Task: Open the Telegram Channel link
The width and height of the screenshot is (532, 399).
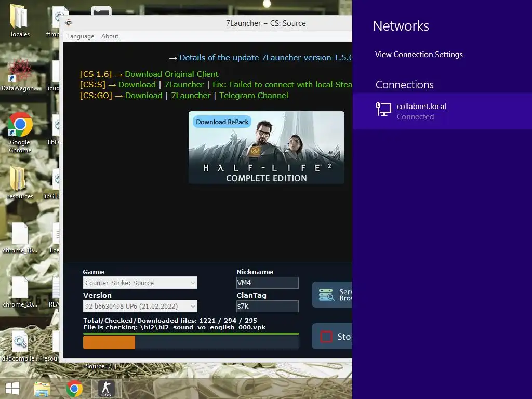Action: pyautogui.click(x=254, y=96)
